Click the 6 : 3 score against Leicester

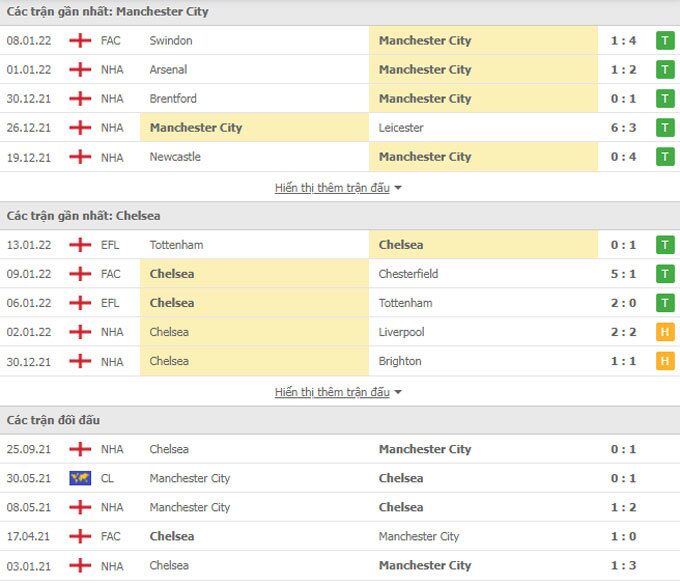pyautogui.click(x=621, y=128)
